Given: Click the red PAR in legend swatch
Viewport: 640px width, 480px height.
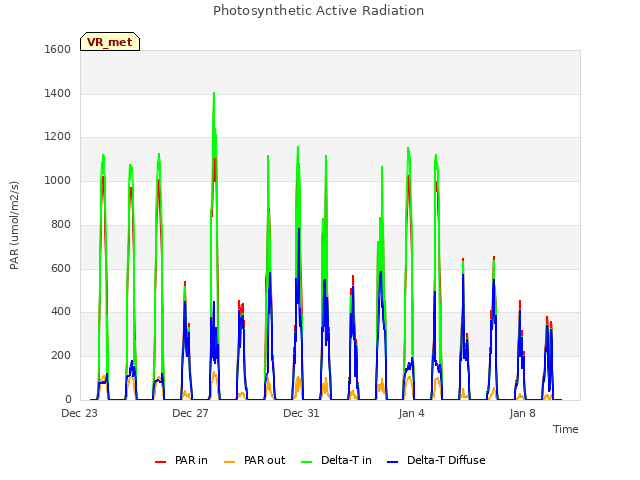Looking at the screenshot, I should tap(160, 462).
